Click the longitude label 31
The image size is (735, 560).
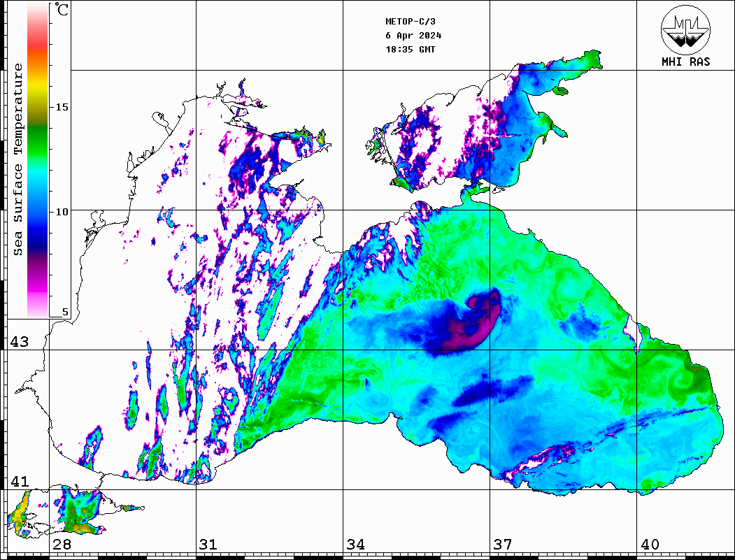208,545
